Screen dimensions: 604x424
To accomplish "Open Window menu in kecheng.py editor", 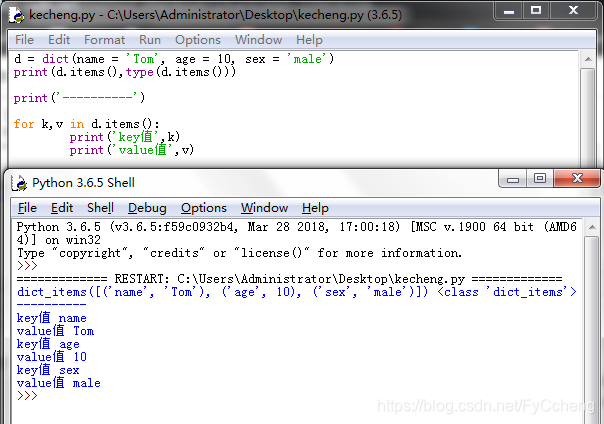I will 258,40.
